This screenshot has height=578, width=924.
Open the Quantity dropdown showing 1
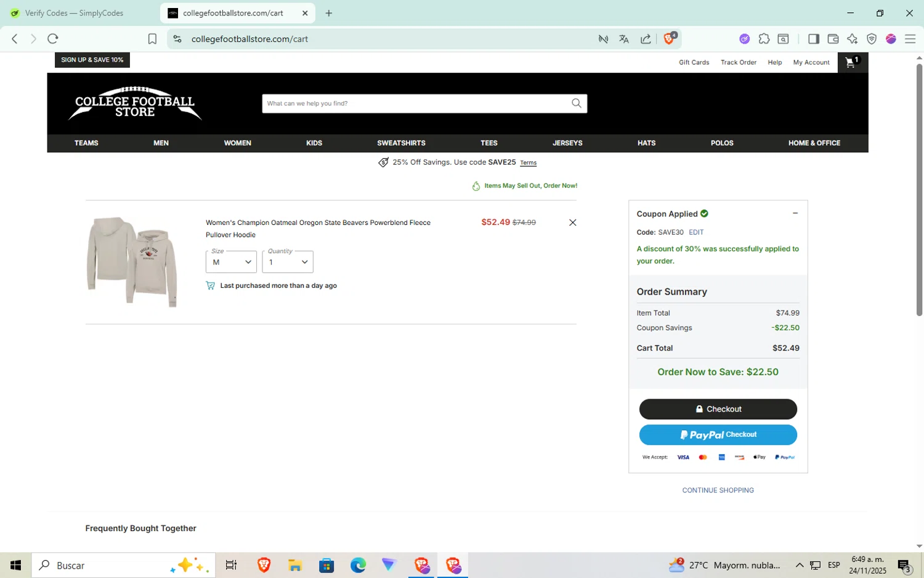288,262
